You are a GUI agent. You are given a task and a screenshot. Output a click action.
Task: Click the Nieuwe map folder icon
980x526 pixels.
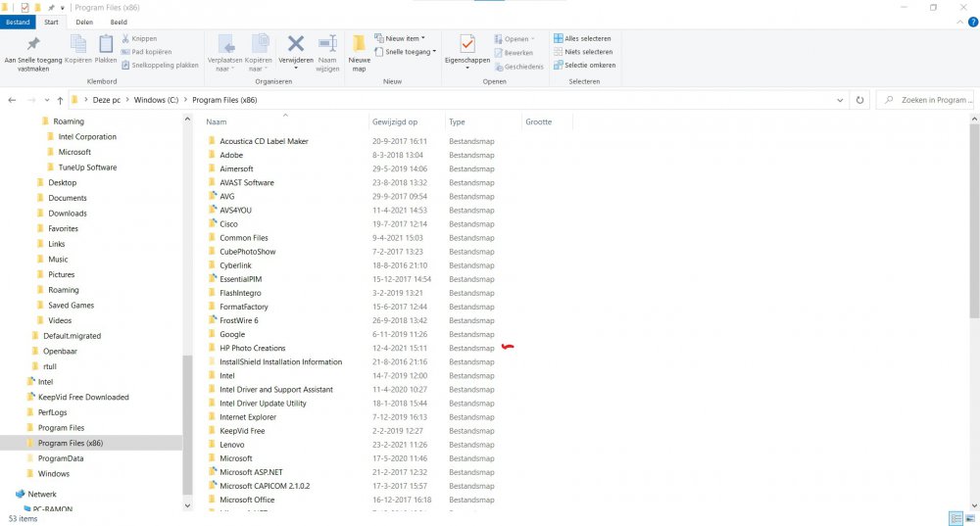[359, 46]
